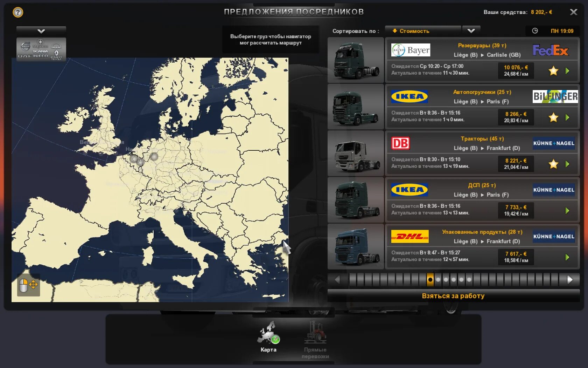Click the IKEA logo on Автопогрузчики job

(x=409, y=97)
